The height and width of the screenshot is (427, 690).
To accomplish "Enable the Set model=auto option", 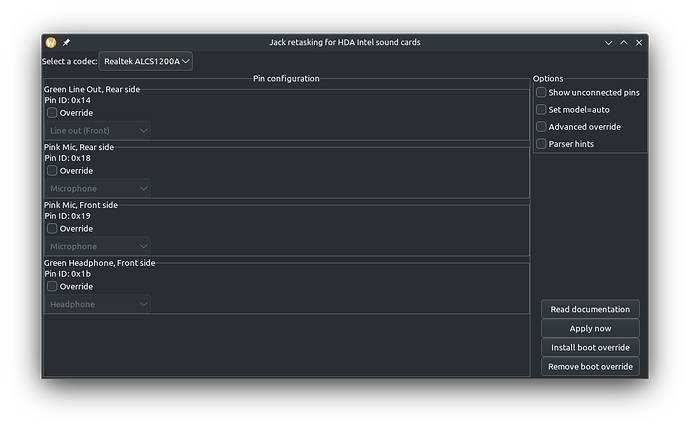I will 541,110.
